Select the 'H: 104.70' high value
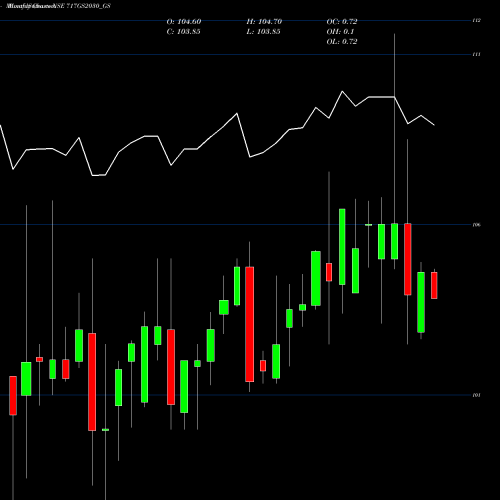The width and height of the screenshot is (500, 500). click(264, 22)
